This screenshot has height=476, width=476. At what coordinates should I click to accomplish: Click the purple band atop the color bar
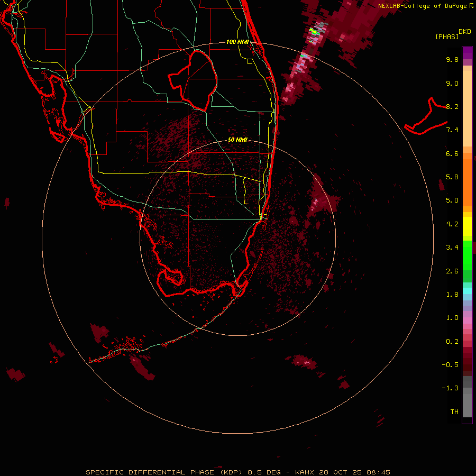click(x=467, y=53)
